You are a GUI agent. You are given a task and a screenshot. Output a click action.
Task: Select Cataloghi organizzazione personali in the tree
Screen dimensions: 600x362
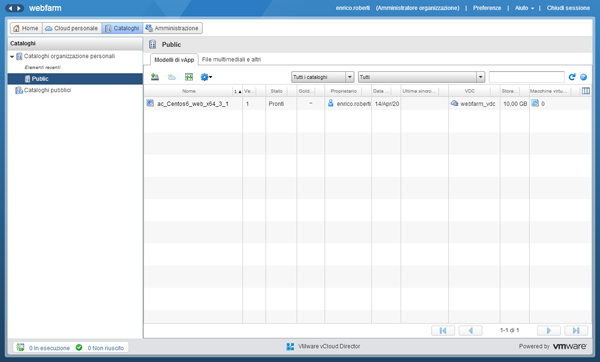[x=69, y=56]
